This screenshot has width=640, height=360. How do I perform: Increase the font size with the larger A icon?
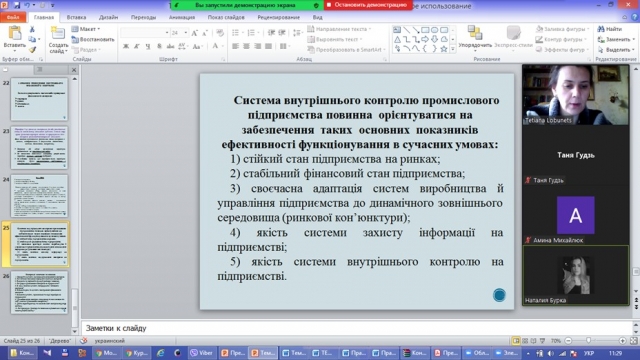(x=195, y=33)
